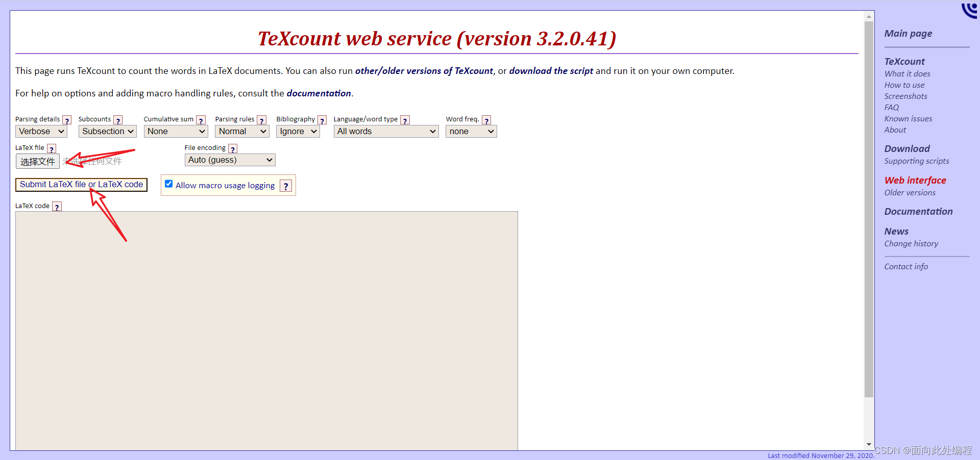Open Download section in sidebar
The height and width of the screenshot is (460, 980).
click(907, 149)
